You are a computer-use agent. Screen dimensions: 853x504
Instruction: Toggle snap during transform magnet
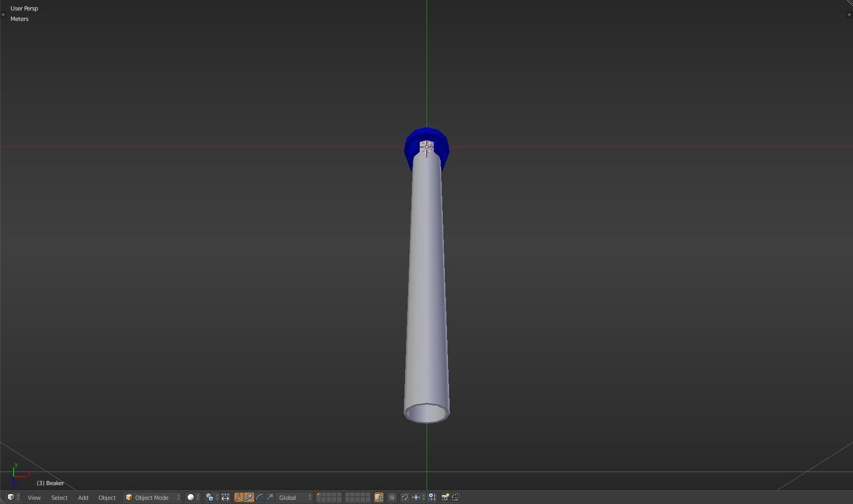405,497
